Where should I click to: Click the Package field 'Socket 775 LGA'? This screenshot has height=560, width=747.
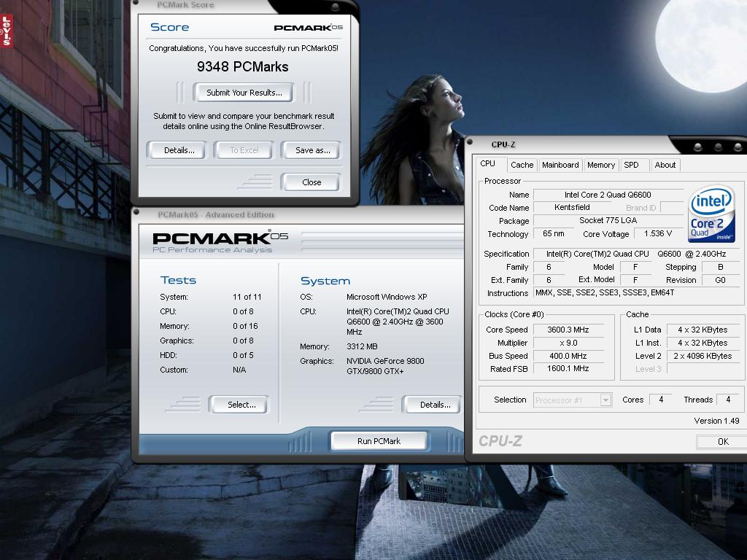pos(608,220)
